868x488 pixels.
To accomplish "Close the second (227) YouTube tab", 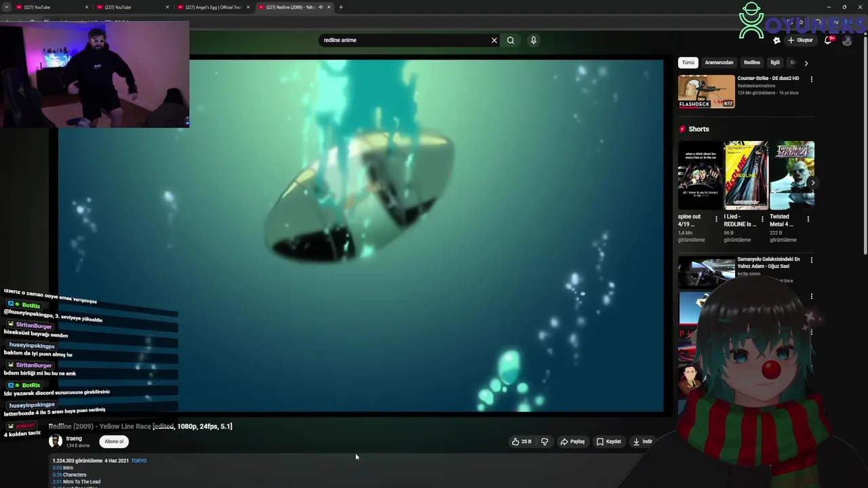I will [x=167, y=7].
